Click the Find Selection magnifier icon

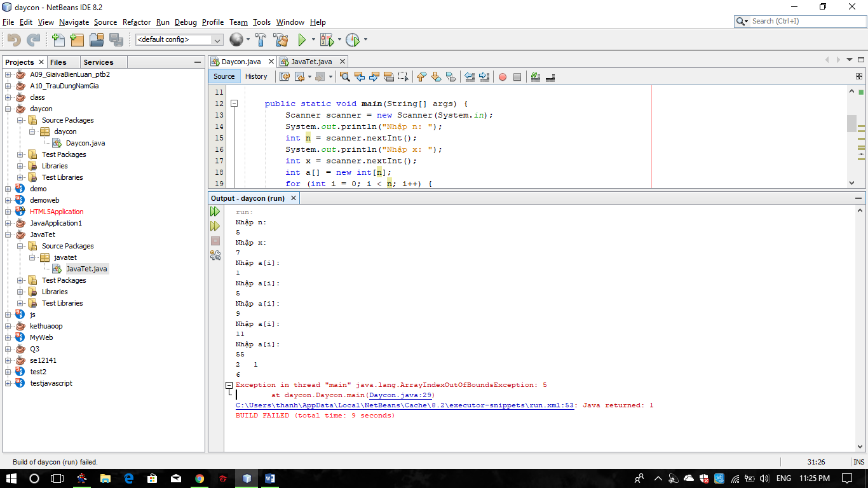click(345, 77)
